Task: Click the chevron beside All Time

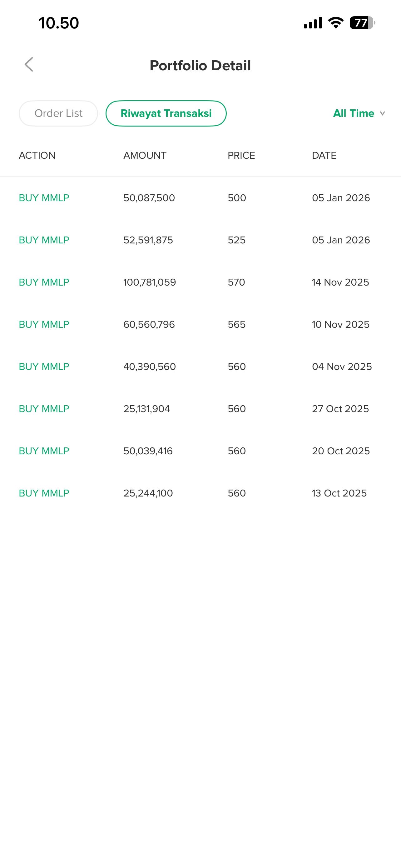Action: (x=383, y=113)
